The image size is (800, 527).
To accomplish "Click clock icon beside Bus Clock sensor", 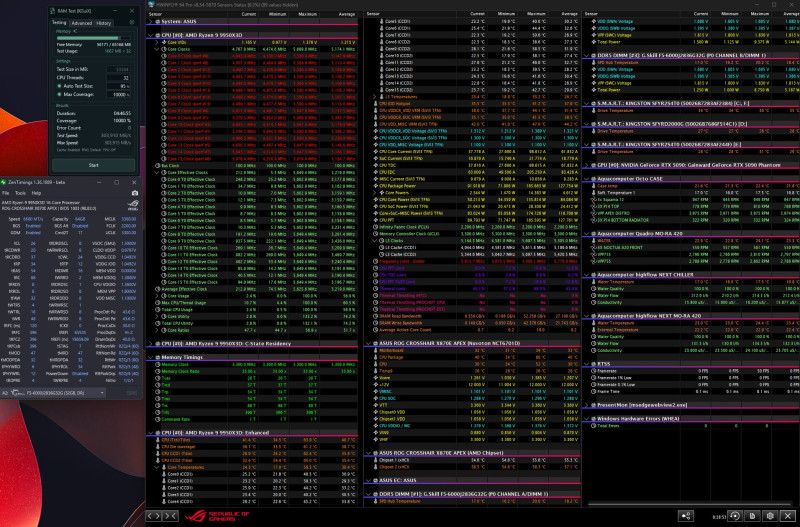I will [158, 166].
